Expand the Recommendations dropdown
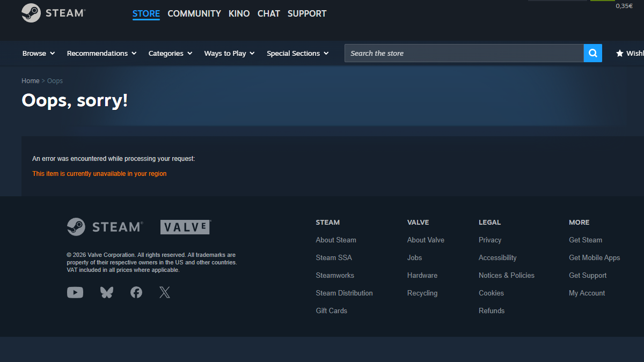644x362 pixels. pyautogui.click(x=101, y=53)
